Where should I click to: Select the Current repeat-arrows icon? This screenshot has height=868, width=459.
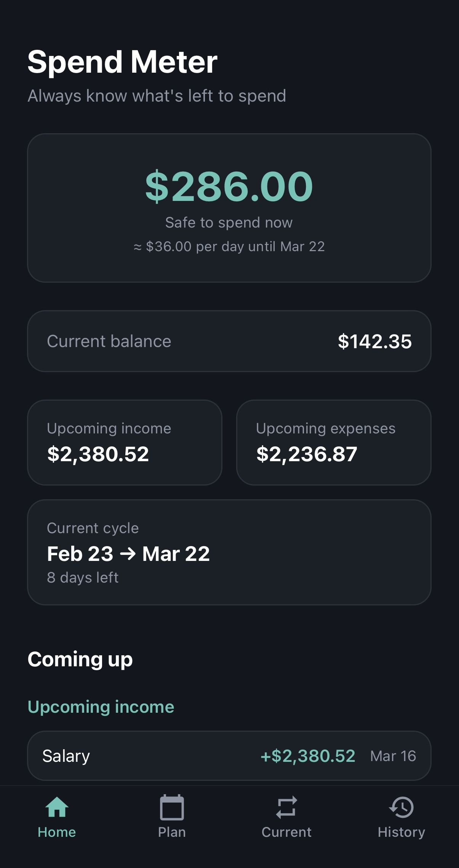pyautogui.click(x=286, y=807)
